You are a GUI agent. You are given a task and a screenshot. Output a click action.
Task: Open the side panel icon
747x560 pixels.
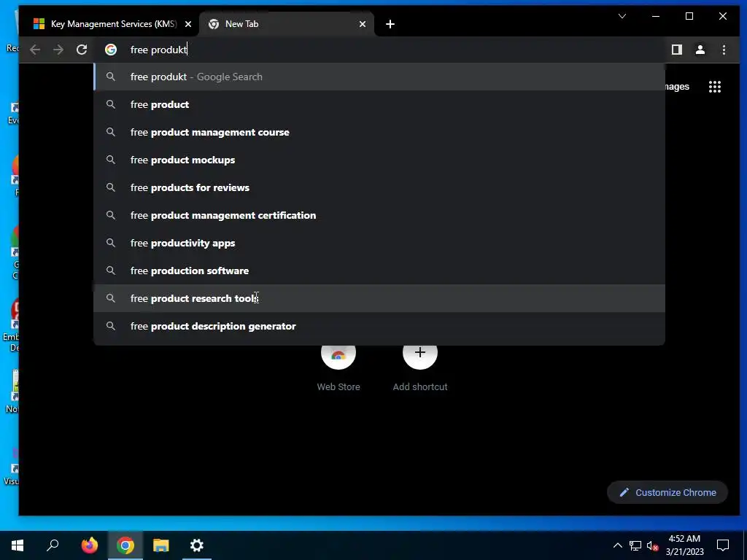676,50
